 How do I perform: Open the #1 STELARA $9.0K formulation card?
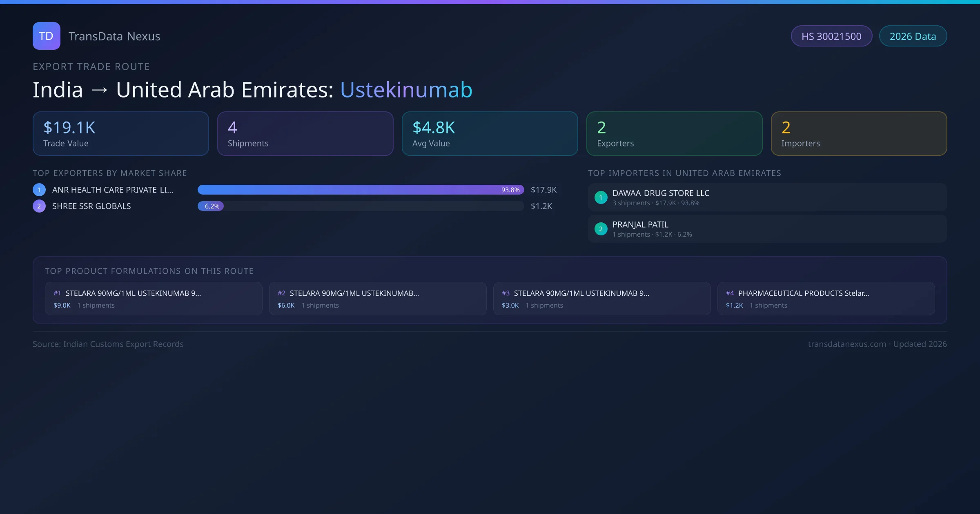[153, 299]
